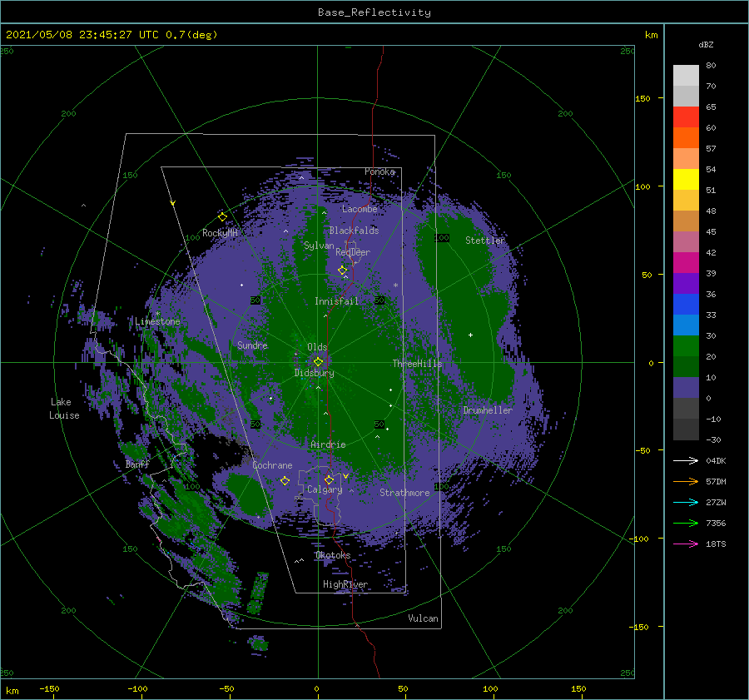This screenshot has height=700, width=749.
Task: Click the 18TS legend text
Action: click(716, 544)
